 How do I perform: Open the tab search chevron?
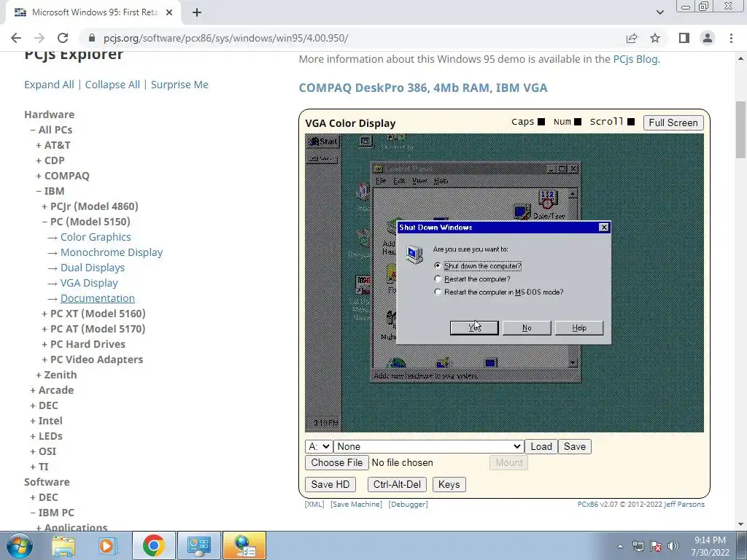pos(659,12)
